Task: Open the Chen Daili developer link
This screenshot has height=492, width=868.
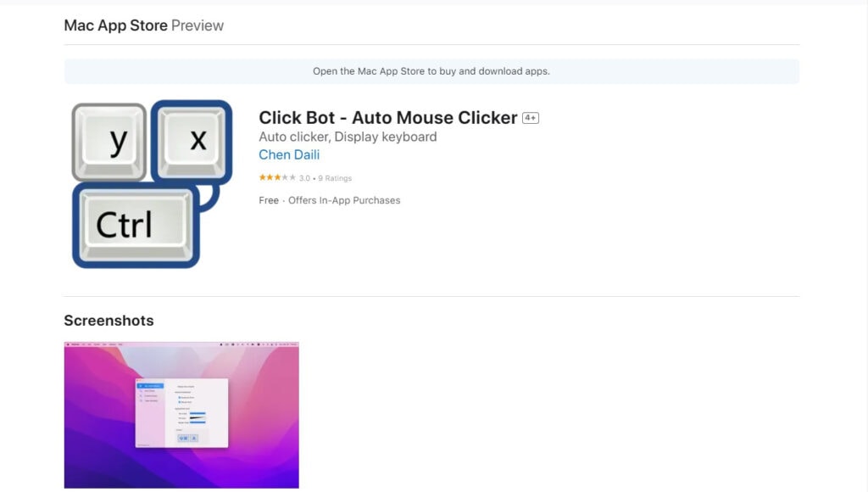Action: [289, 154]
